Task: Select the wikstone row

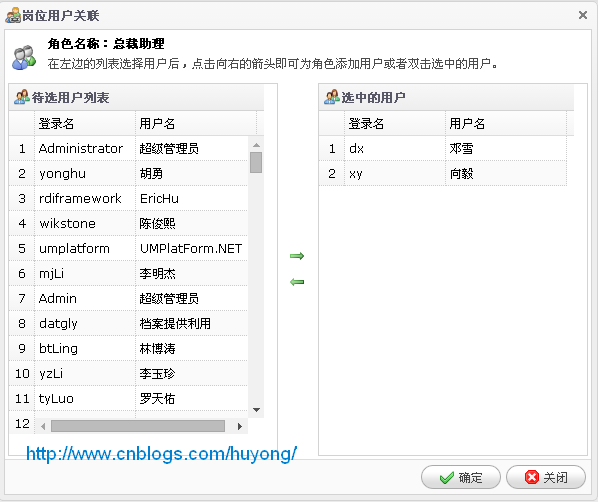Action: [129, 224]
